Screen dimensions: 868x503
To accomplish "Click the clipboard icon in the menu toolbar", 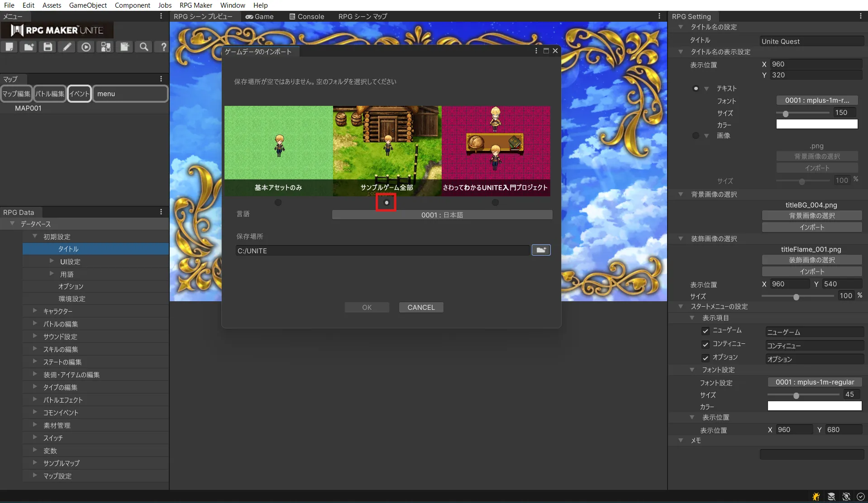I will coord(124,47).
